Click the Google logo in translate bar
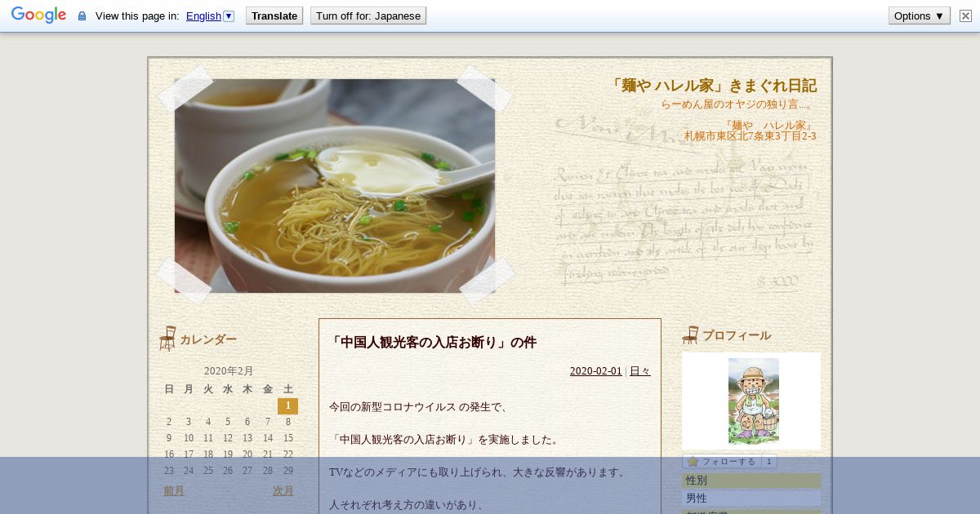Screen dimensions: 980x514 (x=38, y=16)
